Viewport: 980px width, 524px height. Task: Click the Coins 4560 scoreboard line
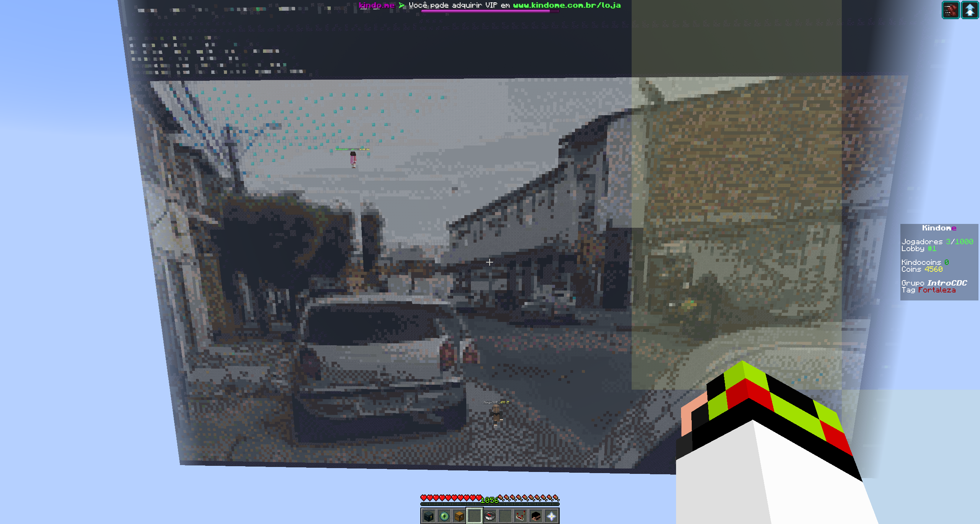click(x=921, y=269)
